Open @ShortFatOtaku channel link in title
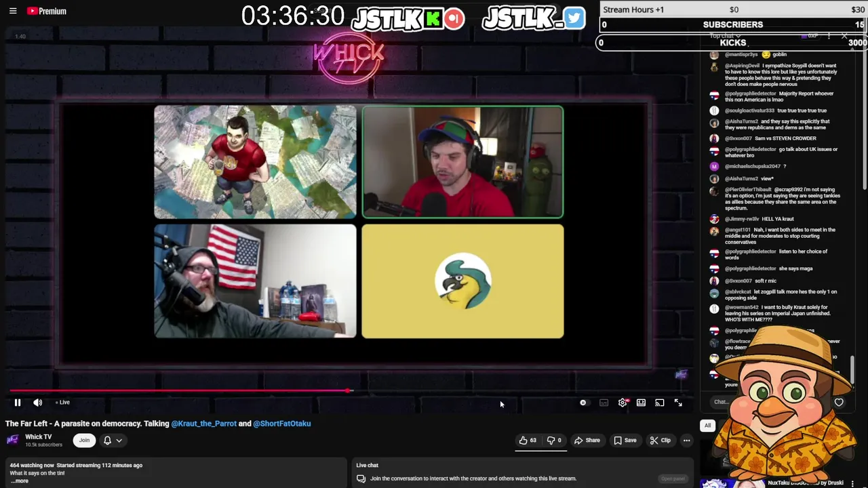Viewport: 868px width, 488px height. (282, 424)
